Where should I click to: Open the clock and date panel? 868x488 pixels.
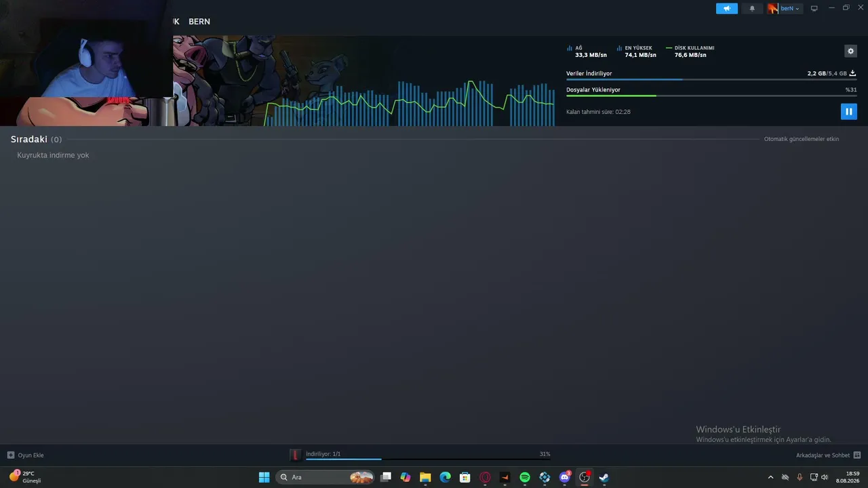848,477
